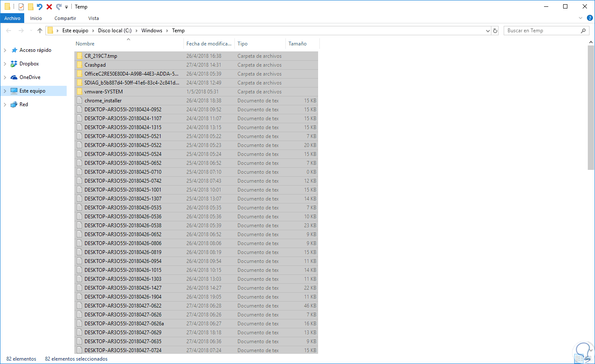Click the folder icon of SDIAG_b5b887d4 row
Screen dimensions: 595x364
point(79,83)
